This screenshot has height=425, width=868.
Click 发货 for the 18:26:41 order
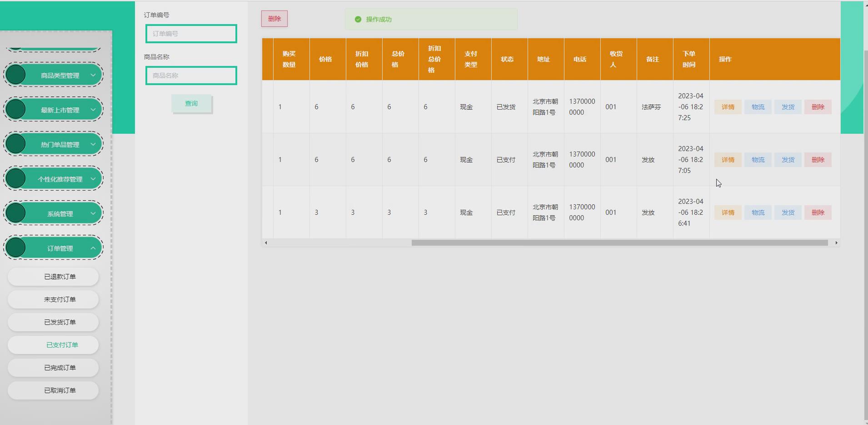click(x=788, y=212)
